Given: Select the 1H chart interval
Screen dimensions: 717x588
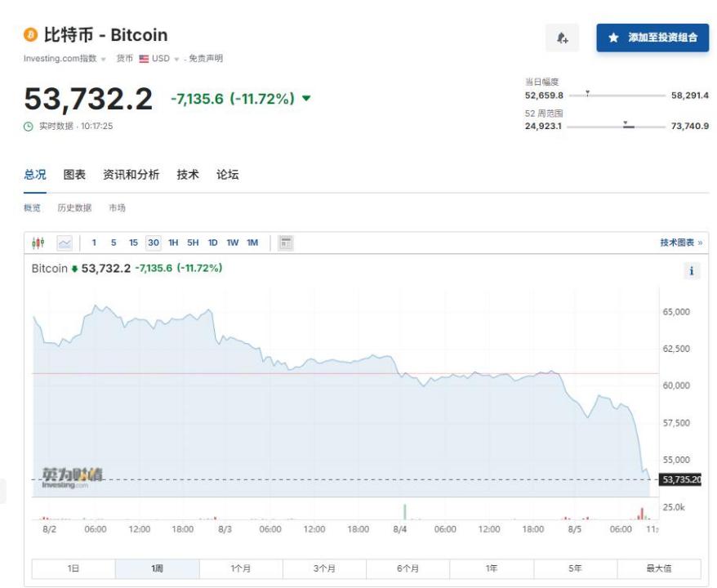Looking at the screenshot, I should click(173, 243).
